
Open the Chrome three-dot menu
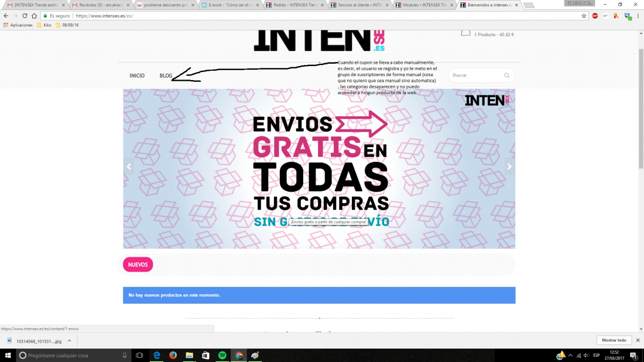(x=638, y=16)
